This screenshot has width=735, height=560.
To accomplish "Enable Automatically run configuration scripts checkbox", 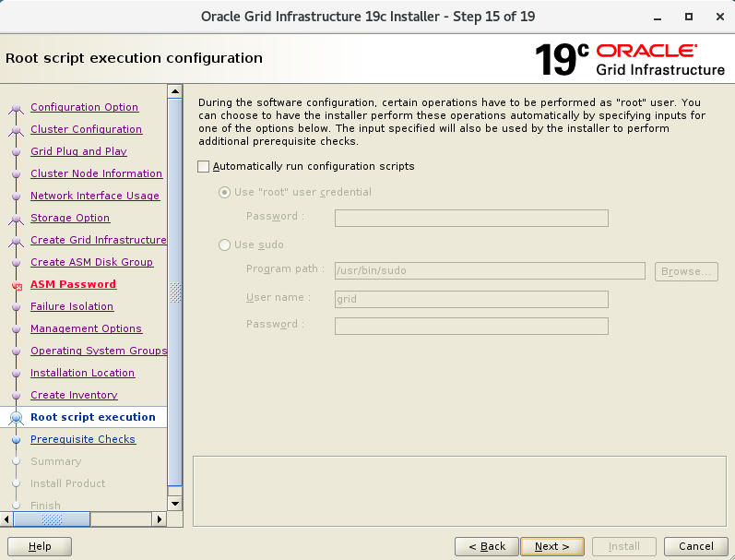I will (x=204, y=167).
